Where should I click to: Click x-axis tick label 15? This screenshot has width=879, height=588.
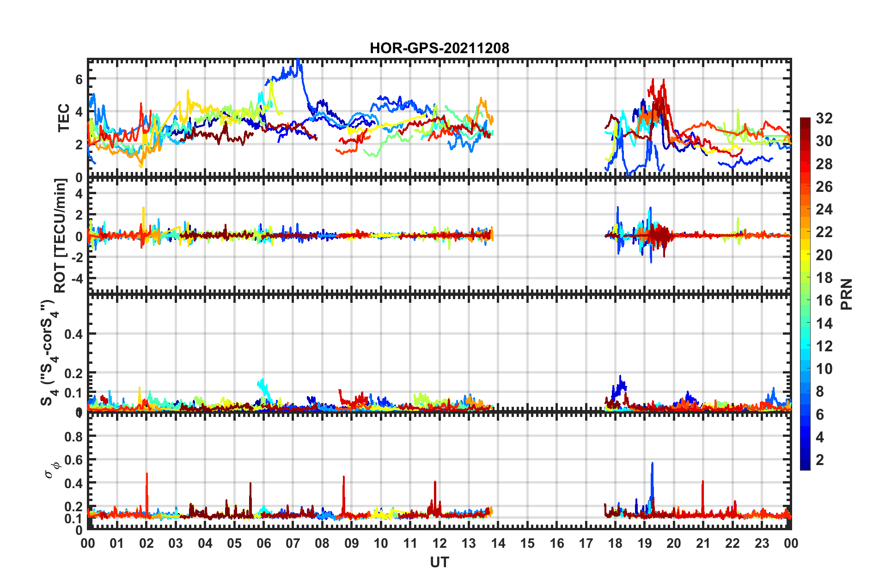coord(527,543)
